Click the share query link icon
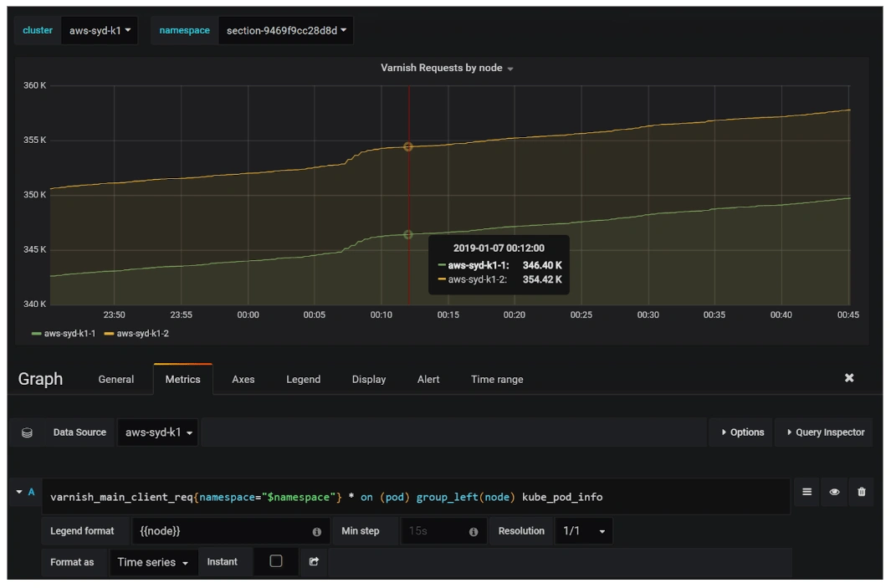 314,562
